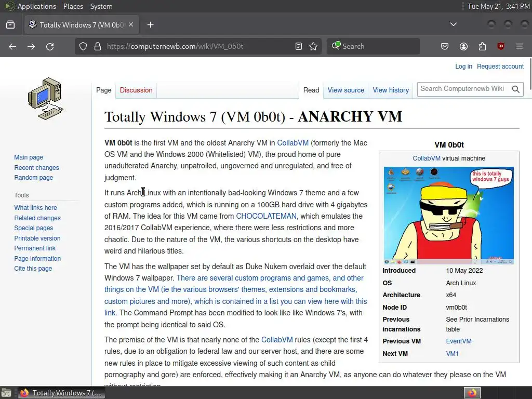Open Related changes link
The height and width of the screenshot is (399, 532).
[x=37, y=218]
